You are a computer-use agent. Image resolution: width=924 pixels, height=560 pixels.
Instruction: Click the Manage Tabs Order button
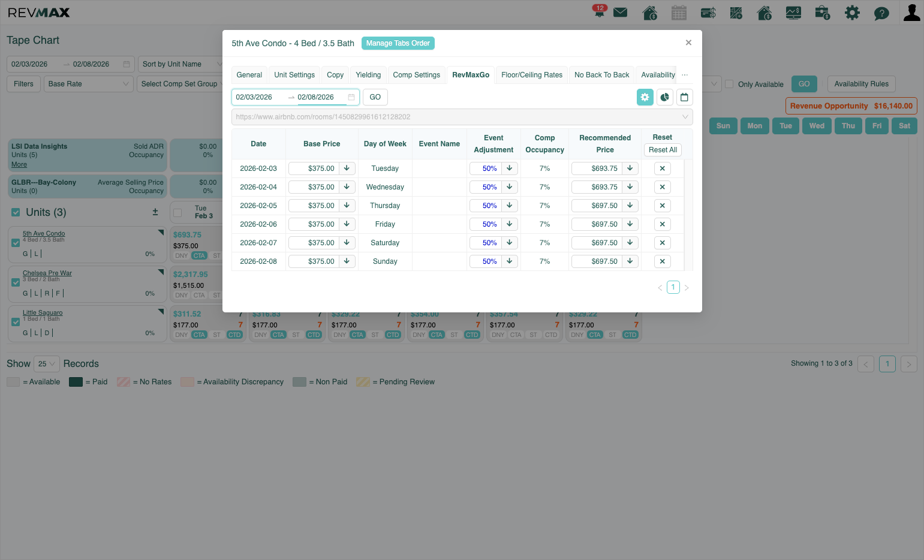(398, 43)
